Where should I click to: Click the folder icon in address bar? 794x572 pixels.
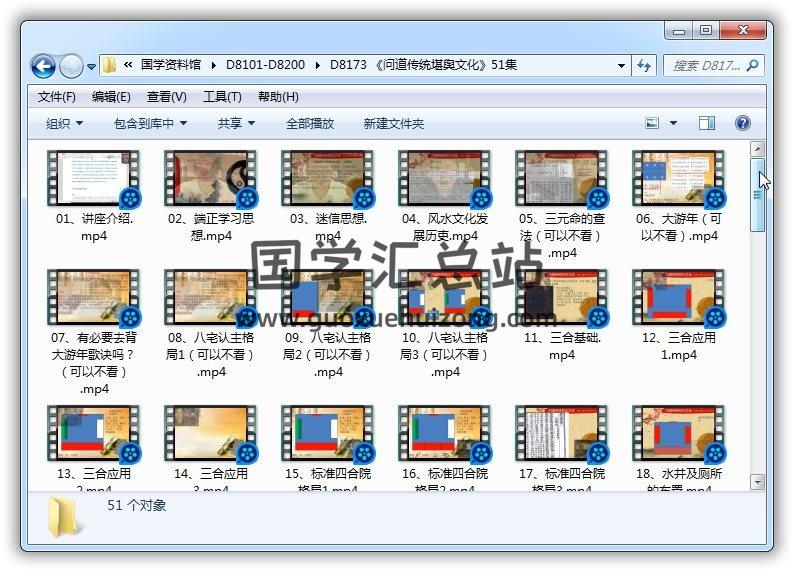click(109, 65)
